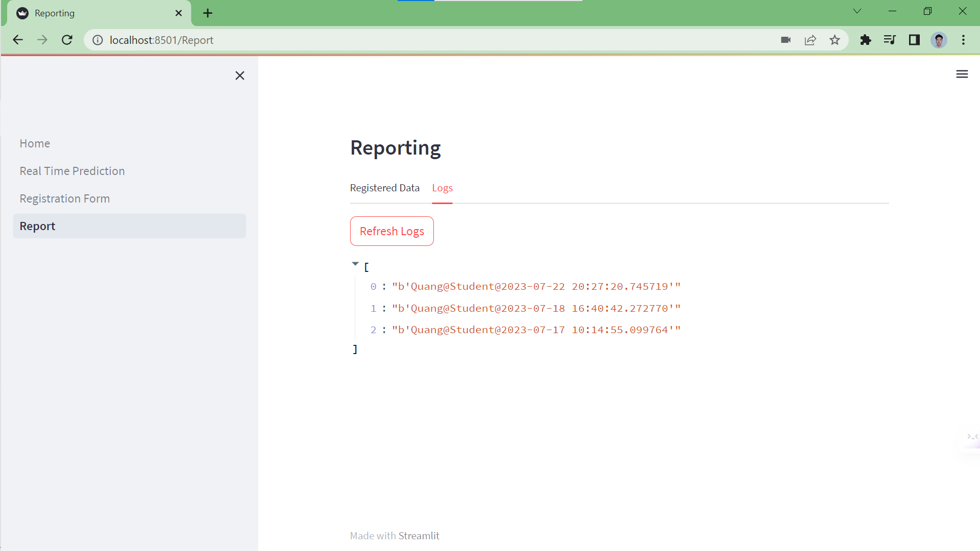980x551 pixels.
Task: Click the address bar URL
Action: (x=161, y=40)
